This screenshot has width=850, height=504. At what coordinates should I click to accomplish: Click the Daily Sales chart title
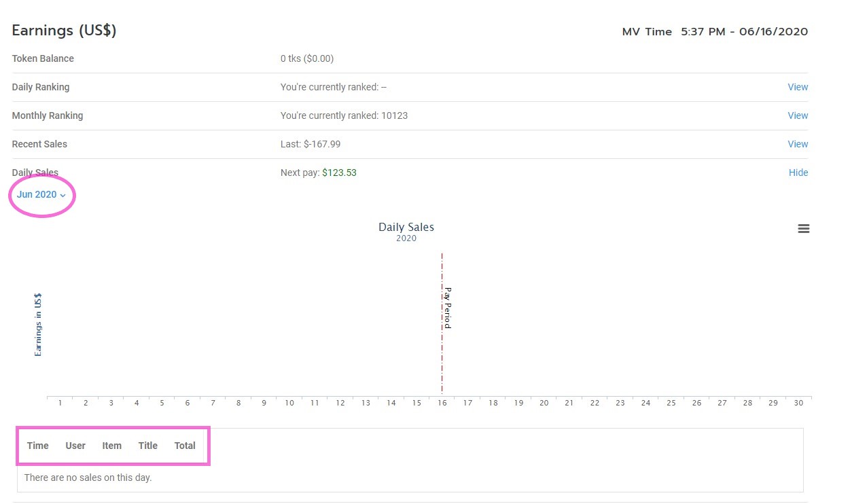click(x=406, y=228)
